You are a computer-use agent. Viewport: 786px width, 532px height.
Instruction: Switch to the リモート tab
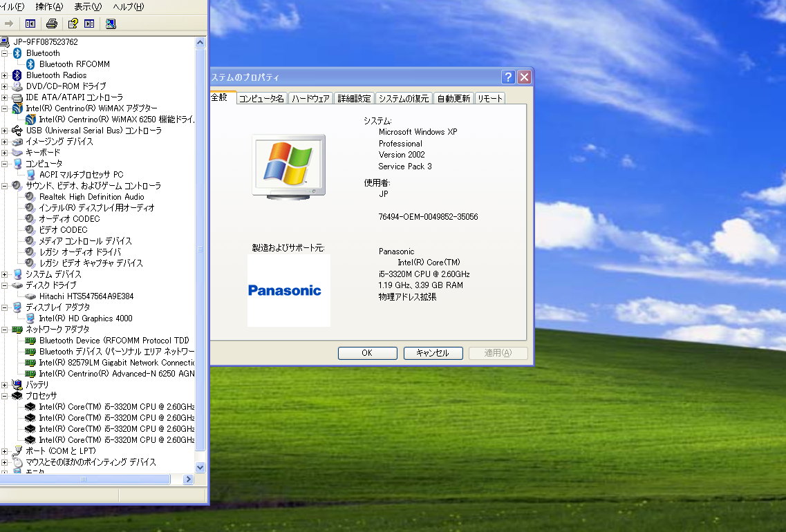[x=489, y=98]
